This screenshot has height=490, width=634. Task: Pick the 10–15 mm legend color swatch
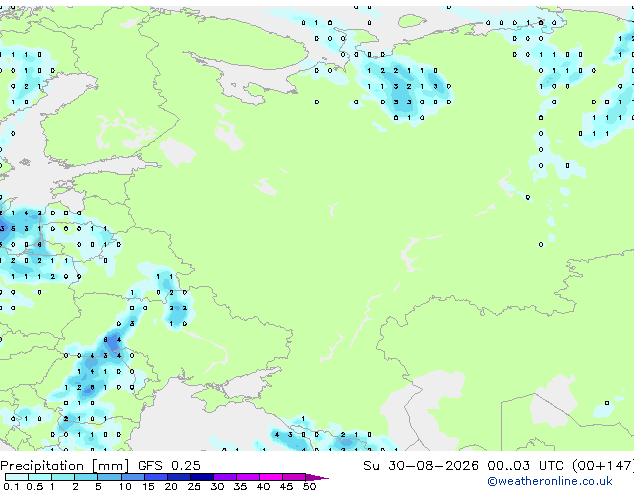[x=133, y=477]
